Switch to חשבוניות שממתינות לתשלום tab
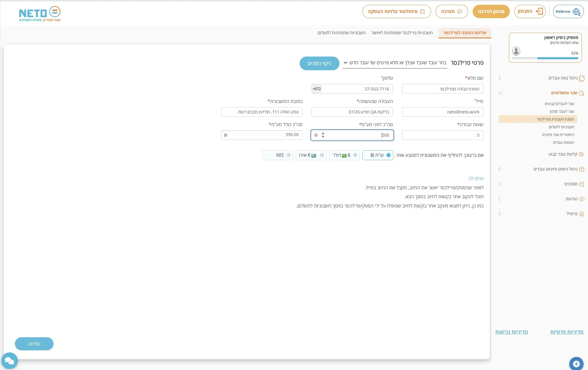This screenshot has width=588, height=370. 341,33
